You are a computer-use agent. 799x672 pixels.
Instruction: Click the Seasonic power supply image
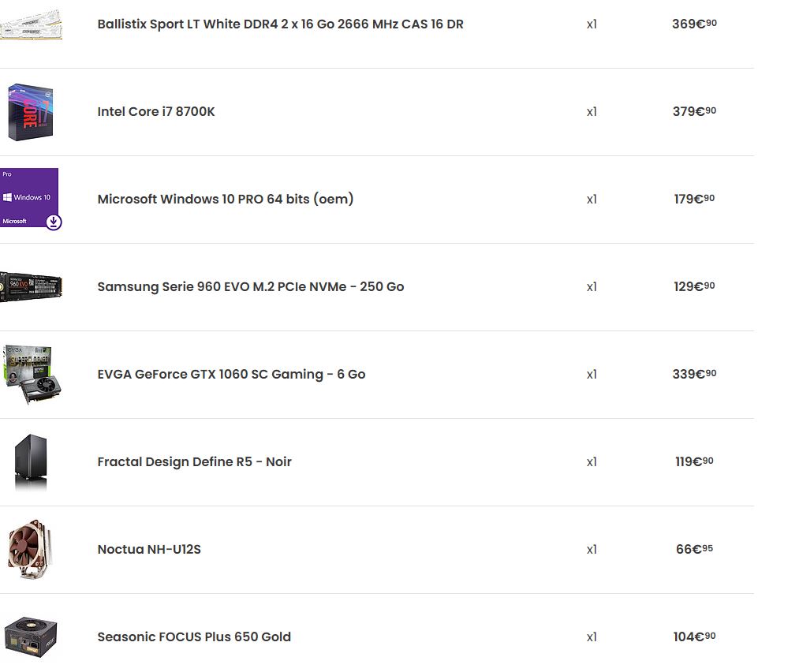[x=30, y=637]
